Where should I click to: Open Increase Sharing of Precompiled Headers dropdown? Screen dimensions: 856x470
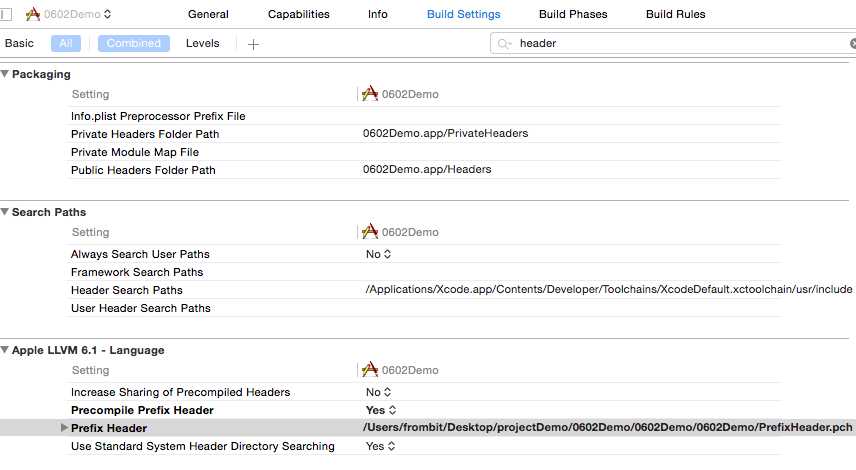[378, 392]
